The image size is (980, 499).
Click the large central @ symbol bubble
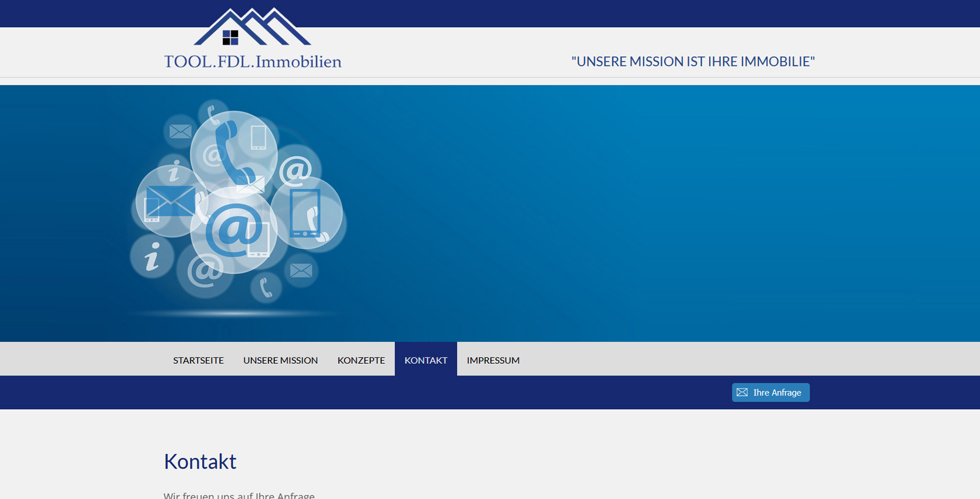[234, 229]
